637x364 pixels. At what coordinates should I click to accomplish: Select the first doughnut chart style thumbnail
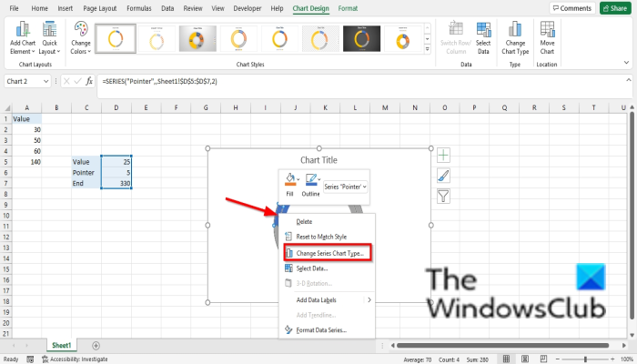pyautogui.click(x=116, y=38)
